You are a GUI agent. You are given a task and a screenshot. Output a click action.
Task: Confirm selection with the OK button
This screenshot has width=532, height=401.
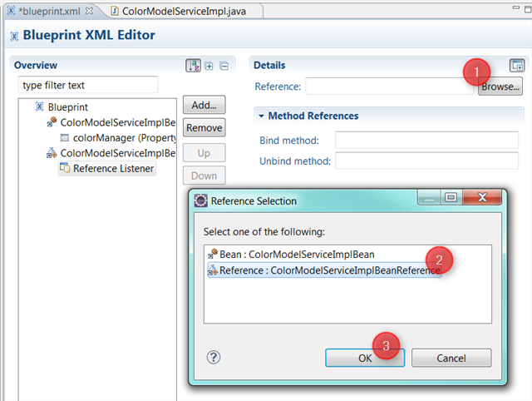coord(363,358)
